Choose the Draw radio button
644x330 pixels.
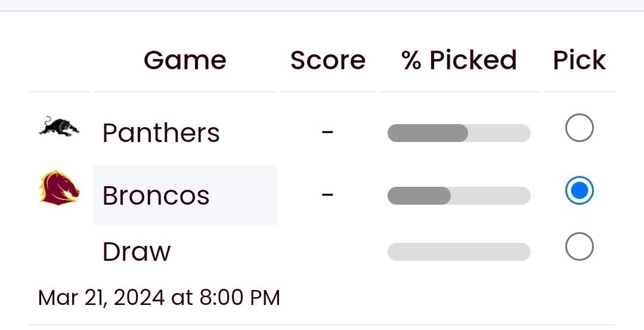tap(579, 246)
